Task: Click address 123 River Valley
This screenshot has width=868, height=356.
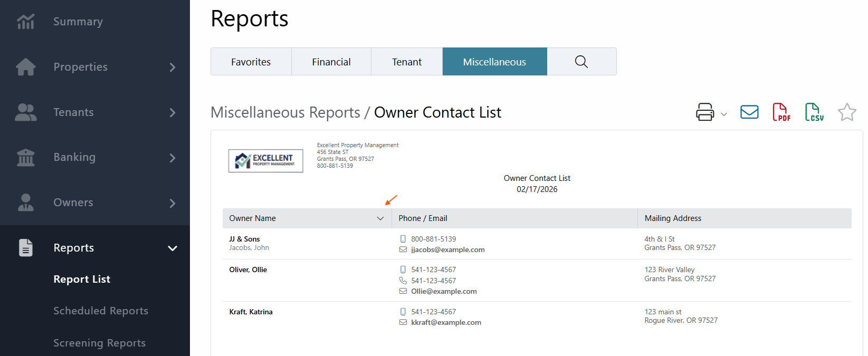Action: point(669,270)
